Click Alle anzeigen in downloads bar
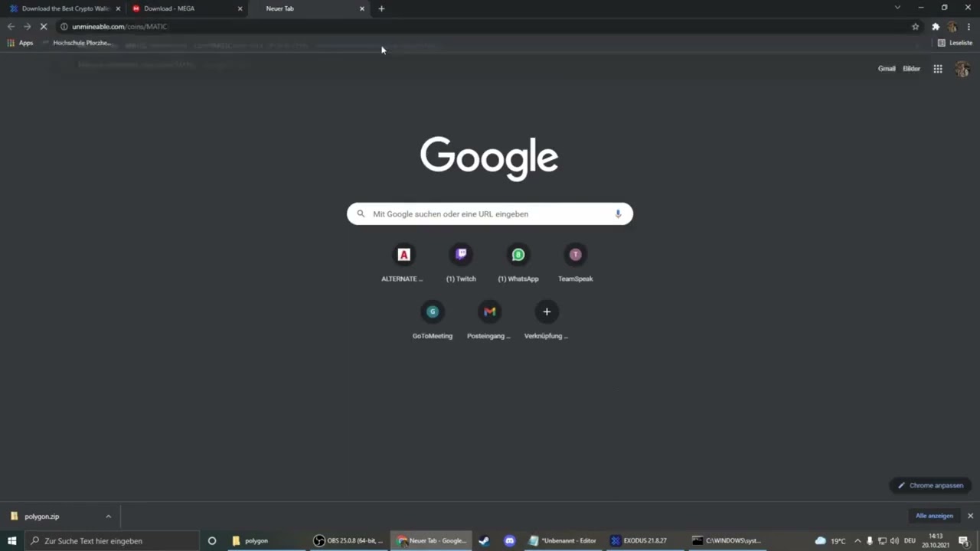The height and width of the screenshot is (551, 980). [934, 516]
